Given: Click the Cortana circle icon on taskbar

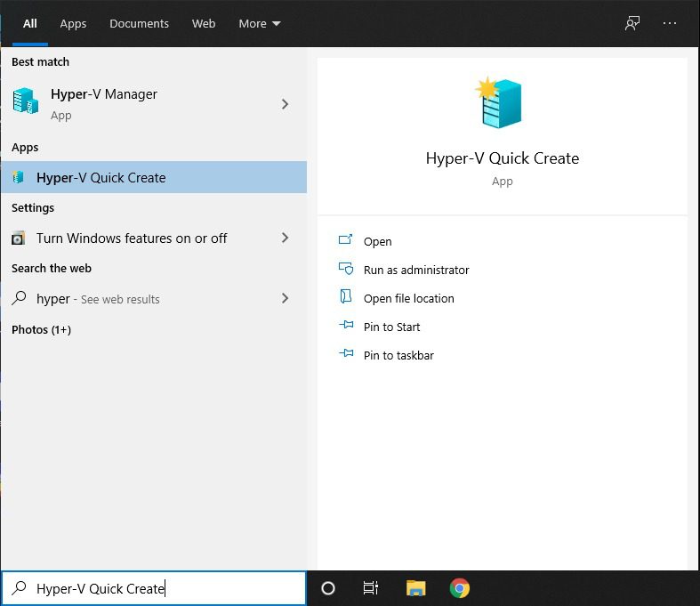Looking at the screenshot, I should [x=328, y=588].
